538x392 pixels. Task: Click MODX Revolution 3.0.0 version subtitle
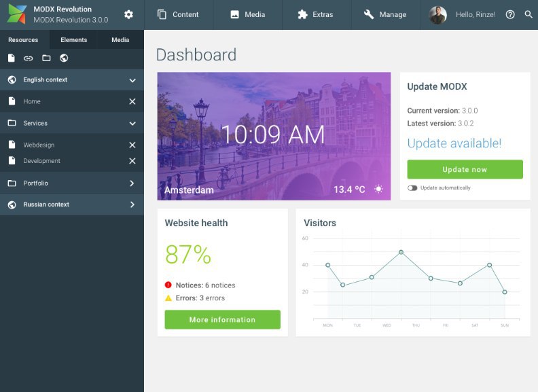(x=71, y=20)
